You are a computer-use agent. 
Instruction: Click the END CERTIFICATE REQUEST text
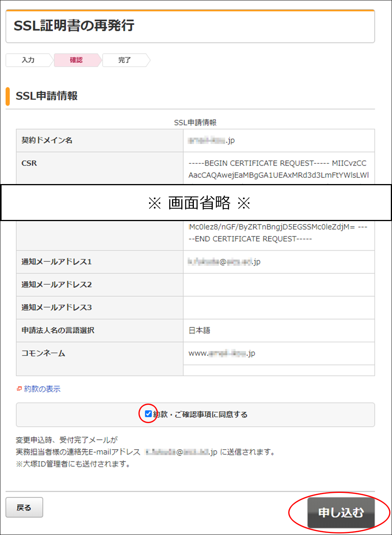click(250, 239)
